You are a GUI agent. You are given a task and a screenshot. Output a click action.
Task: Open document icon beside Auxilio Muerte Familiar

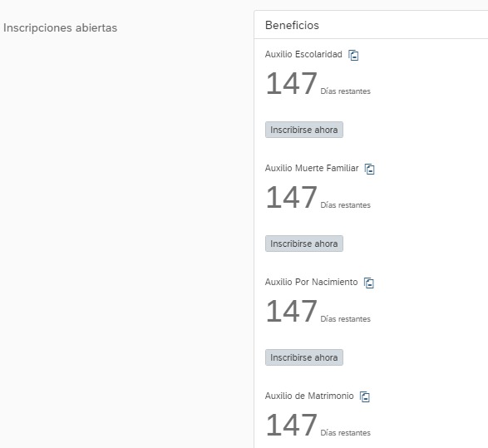(370, 169)
